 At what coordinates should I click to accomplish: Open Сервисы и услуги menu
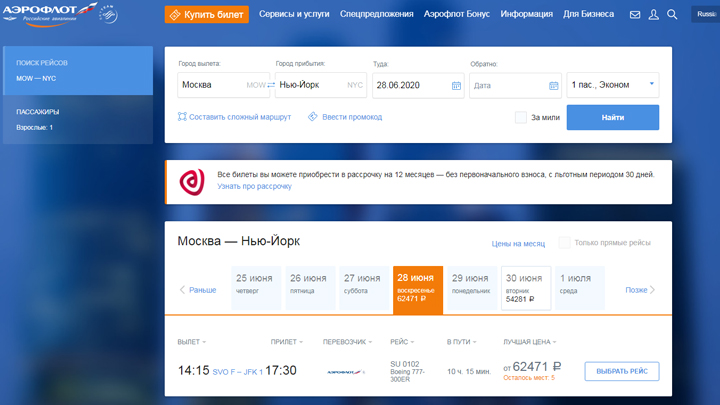coord(294,14)
